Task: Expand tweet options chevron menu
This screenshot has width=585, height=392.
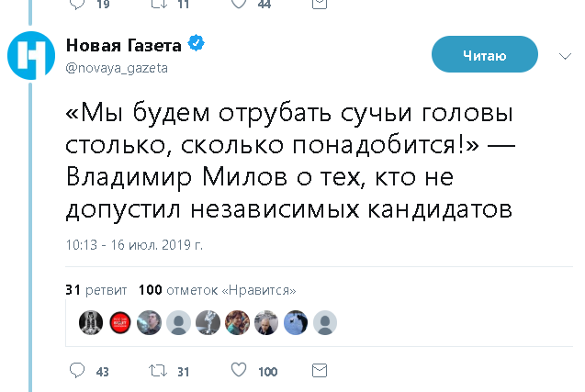Action: pos(565,56)
